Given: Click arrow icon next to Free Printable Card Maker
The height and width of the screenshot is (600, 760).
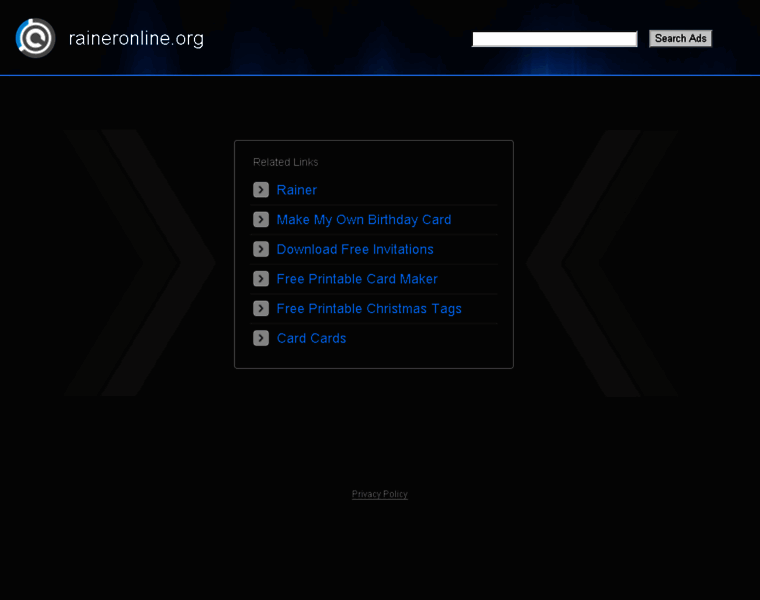Looking at the screenshot, I should click(x=261, y=279).
